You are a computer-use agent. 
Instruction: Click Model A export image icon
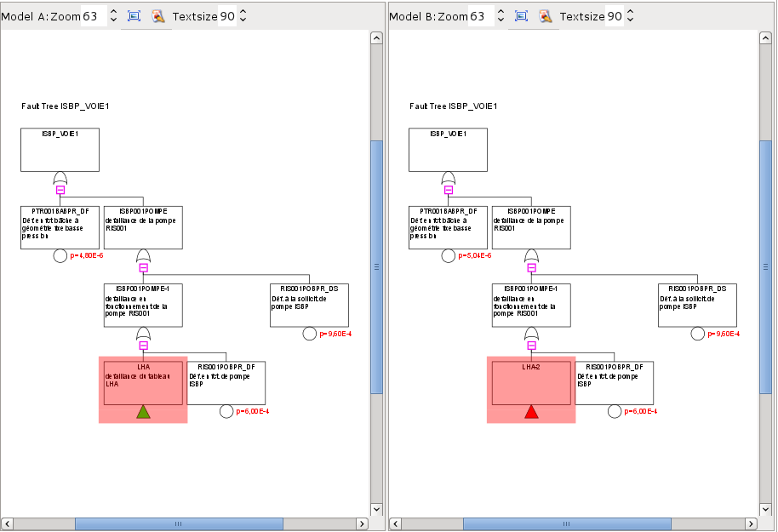(157, 16)
